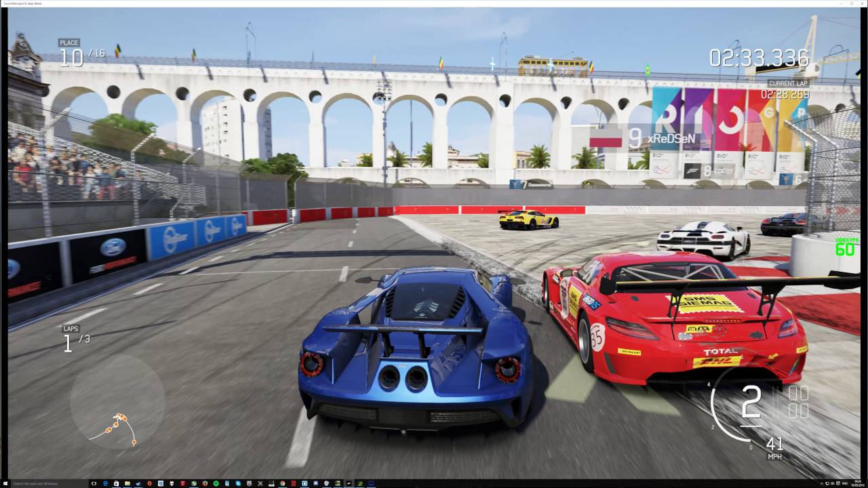Click the green FPS counter '60'
Viewport: 868px width, 488px height.
point(845,249)
